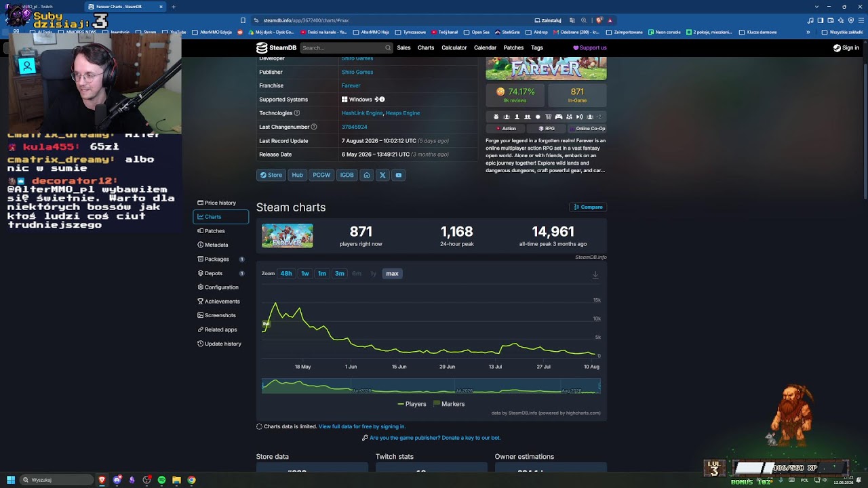This screenshot has height=488, width=868.
Task: Click the controller support icon
Action: [x=559, y=117]
